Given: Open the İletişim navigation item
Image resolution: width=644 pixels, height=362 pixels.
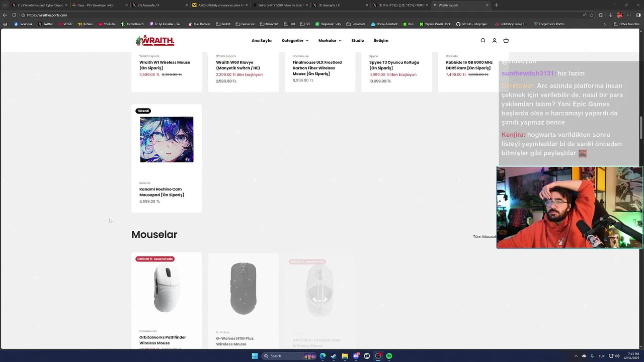Looking at the screenshot, I should (381, 41).
